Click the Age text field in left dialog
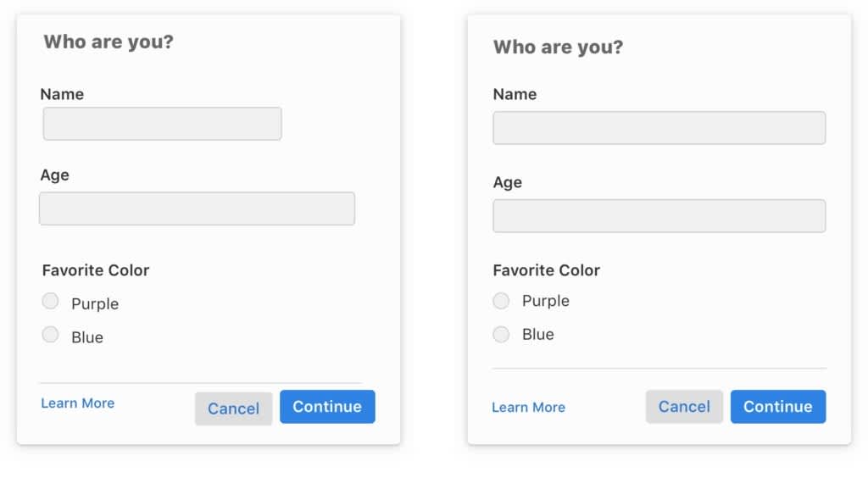This screenshot has height=478, width=868. pos(197,208)
